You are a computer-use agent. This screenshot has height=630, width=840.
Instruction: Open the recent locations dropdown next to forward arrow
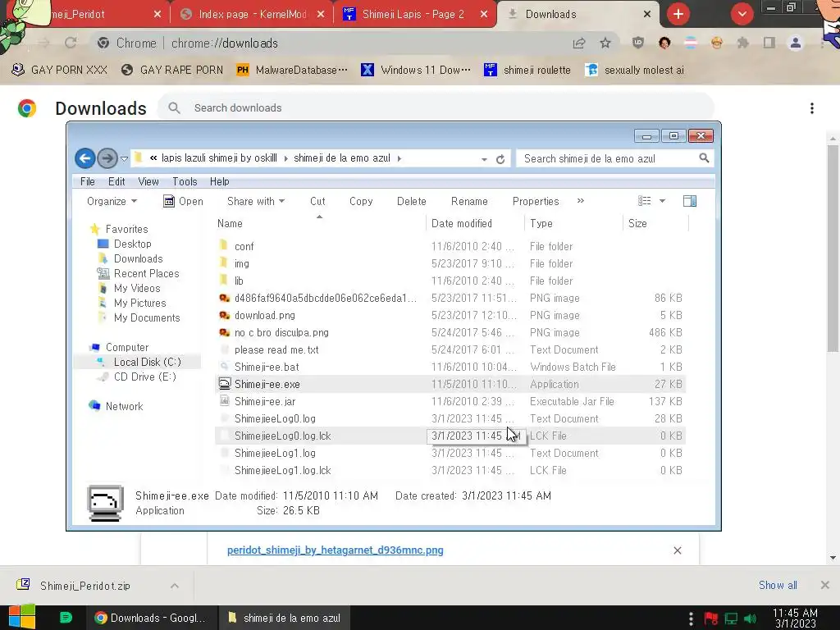pyautogui.click(x=125, y=159)
